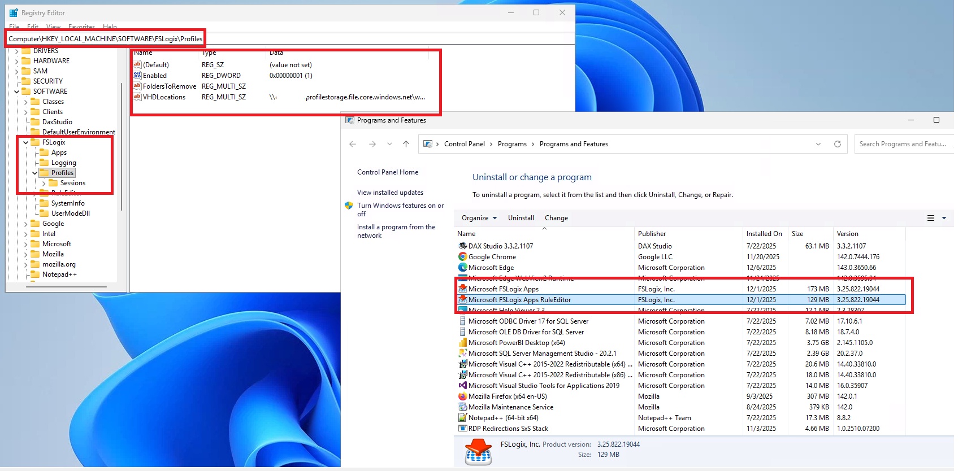This screenshot has width=980, height=471.
Task: Click the Type column header in Registry Editor
Action: pyautogui.click(x=209, y=53)
